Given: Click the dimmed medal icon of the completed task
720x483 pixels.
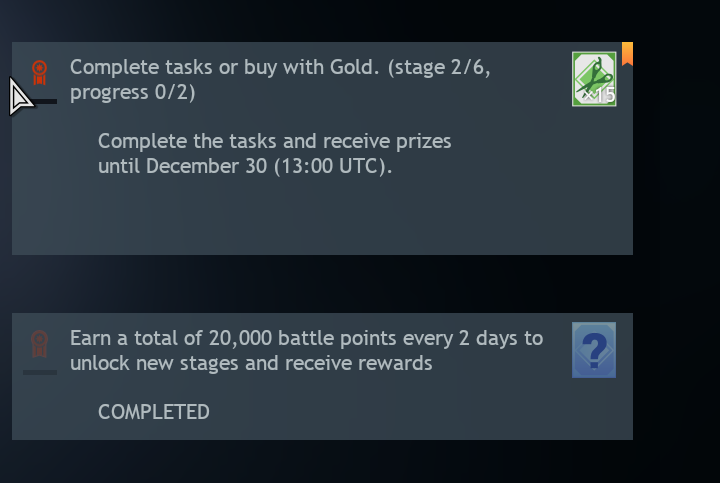Looking at the screenshot, I should click(40, 343).
